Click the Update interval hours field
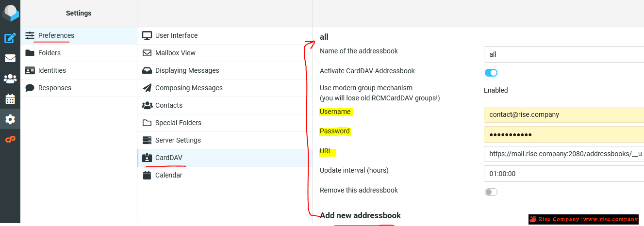 click(564, 174)
